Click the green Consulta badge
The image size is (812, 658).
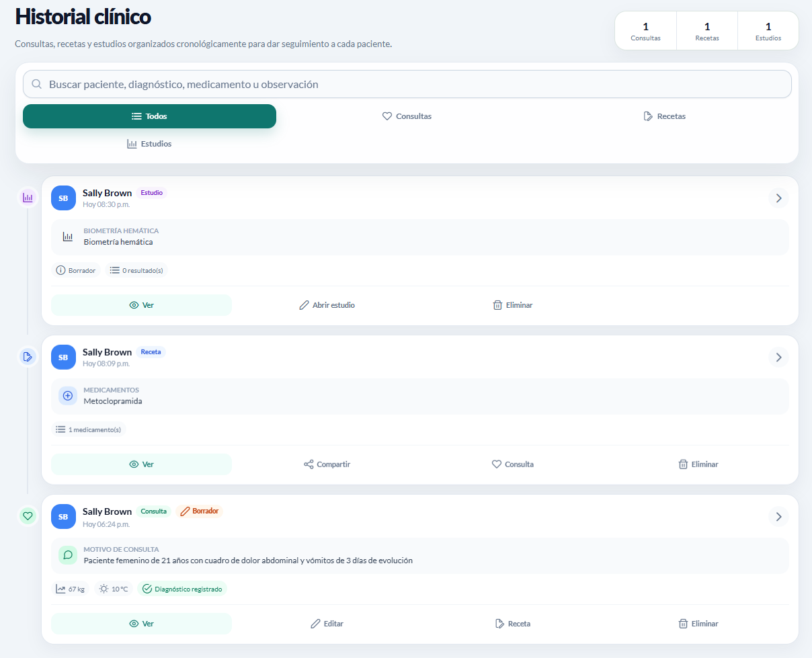coord(154,511)
